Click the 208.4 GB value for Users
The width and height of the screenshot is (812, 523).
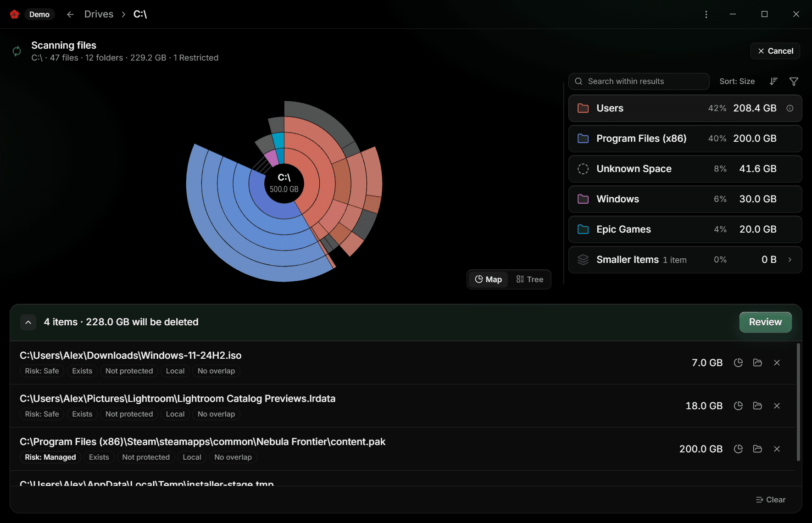[755, 108]
